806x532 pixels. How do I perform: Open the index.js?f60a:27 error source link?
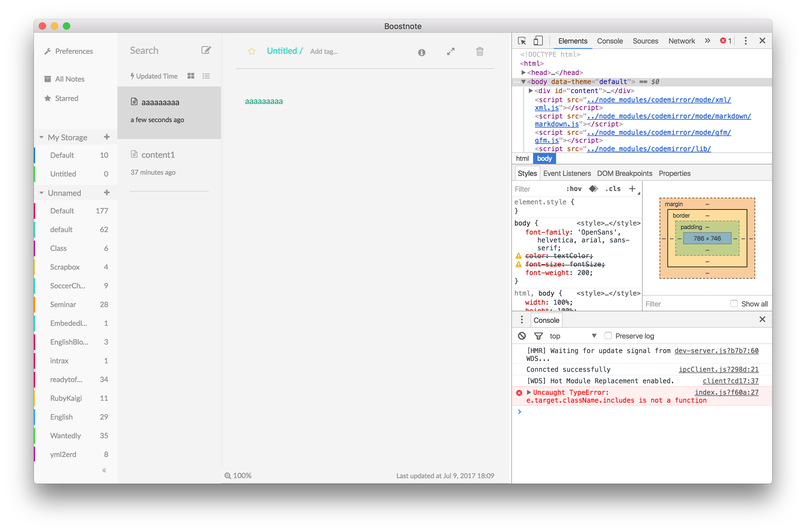726,392
